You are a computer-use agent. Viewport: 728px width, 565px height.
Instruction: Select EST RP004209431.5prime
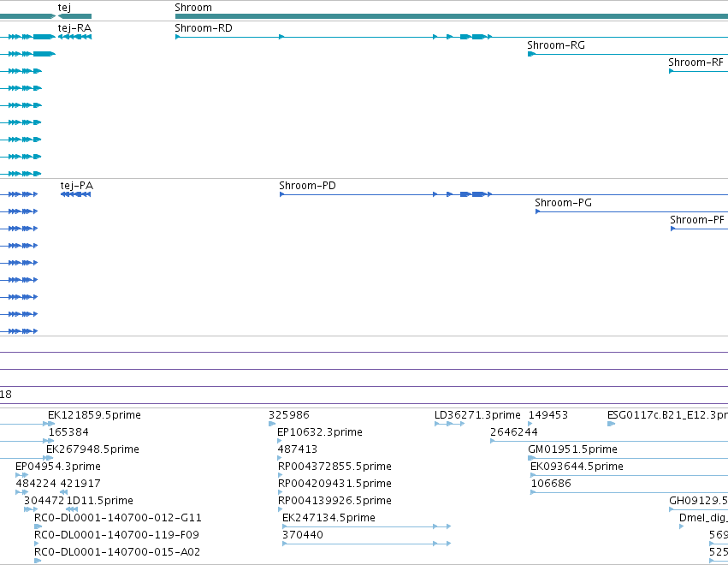point(334,484)
